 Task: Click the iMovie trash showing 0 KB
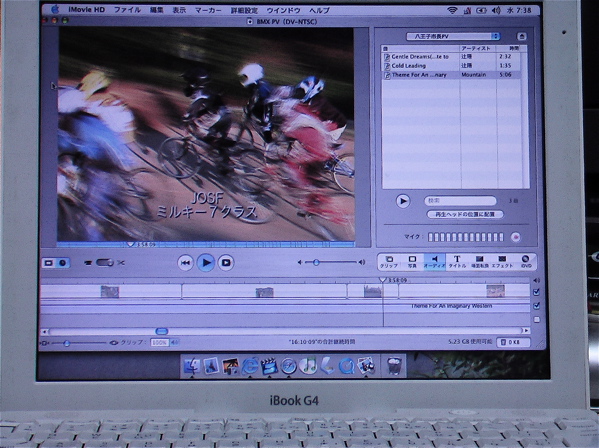[x=513, y=342]
